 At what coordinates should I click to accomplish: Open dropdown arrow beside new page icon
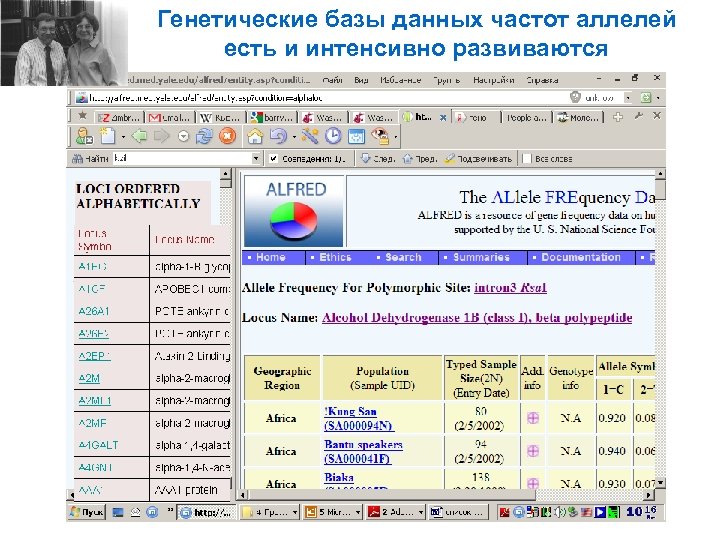(123, 137)
